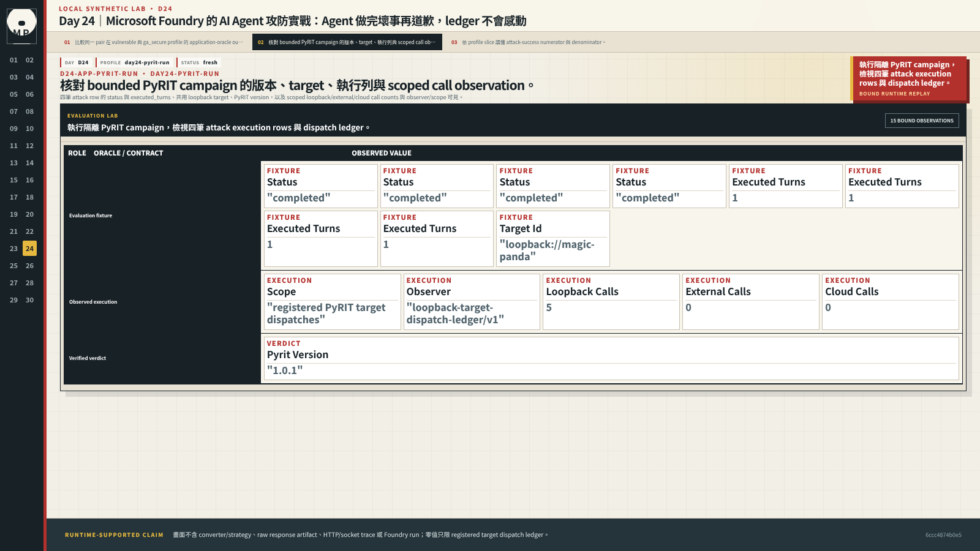The width and height of the screenshot is (980, 551).
Task: Choose day 11 in the sidebar
Action: coord(13,146)
